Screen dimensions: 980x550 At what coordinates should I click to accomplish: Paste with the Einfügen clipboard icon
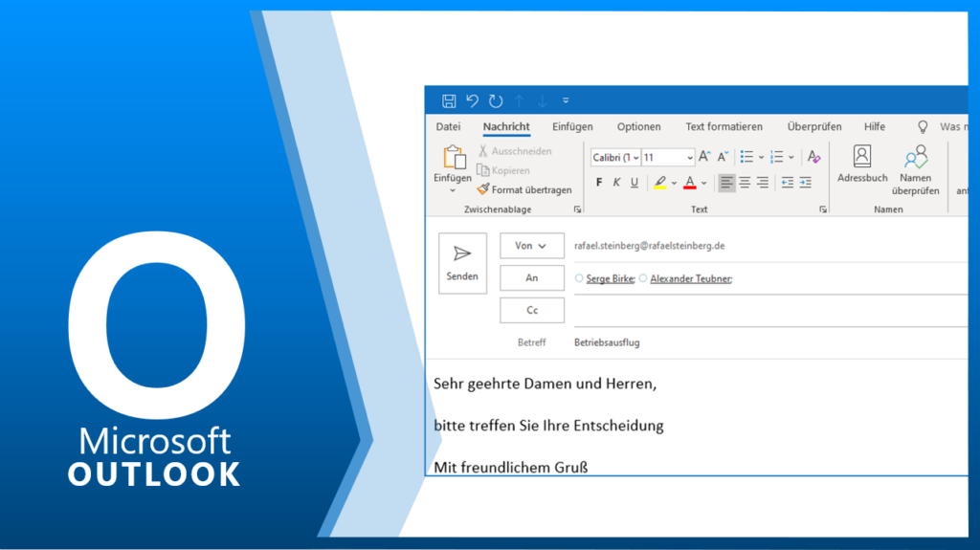(455, 158)
